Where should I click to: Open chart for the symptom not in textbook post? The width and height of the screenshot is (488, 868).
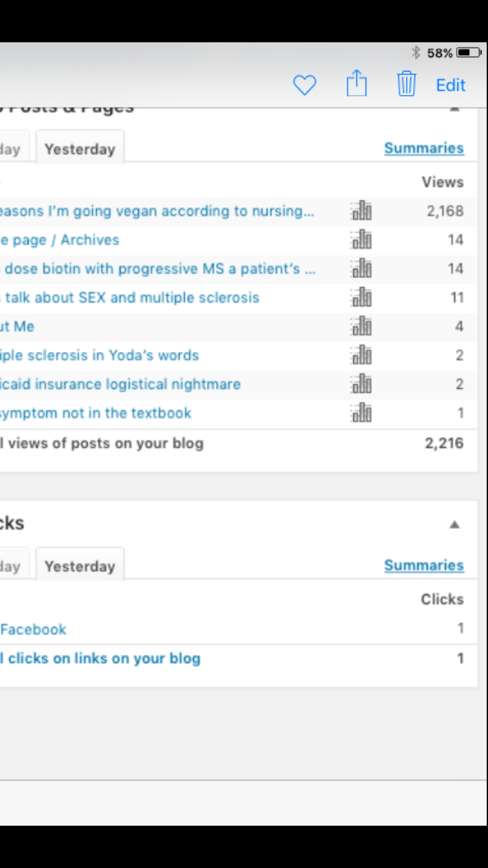tap(361, 413)
